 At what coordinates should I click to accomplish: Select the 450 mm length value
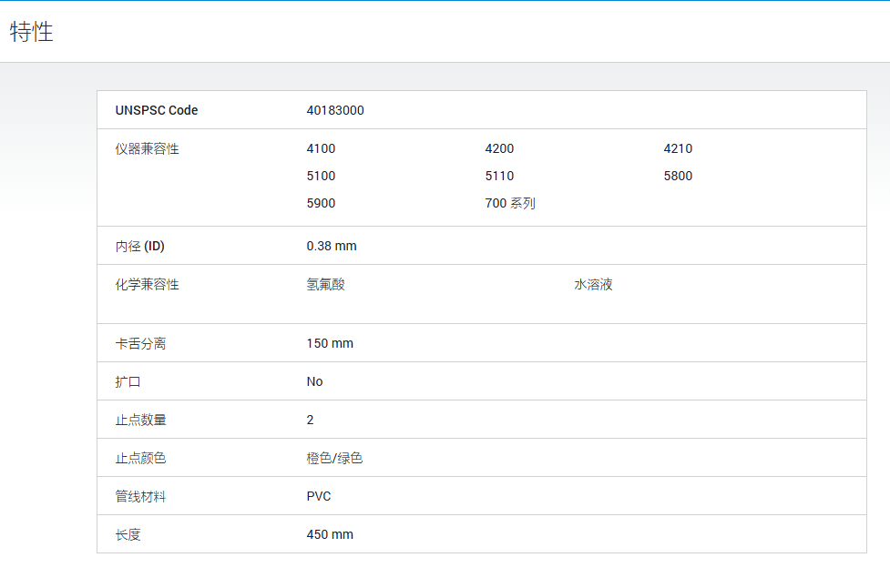330,534
